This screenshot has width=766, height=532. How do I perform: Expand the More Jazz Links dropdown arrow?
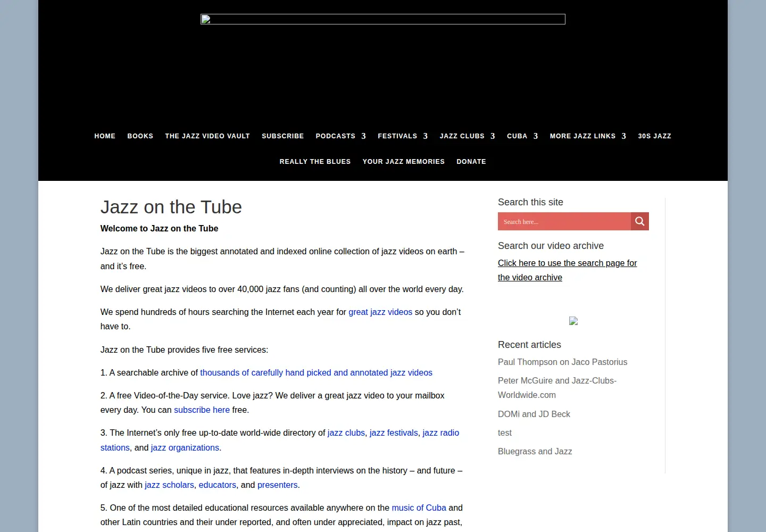coord(624,136)
